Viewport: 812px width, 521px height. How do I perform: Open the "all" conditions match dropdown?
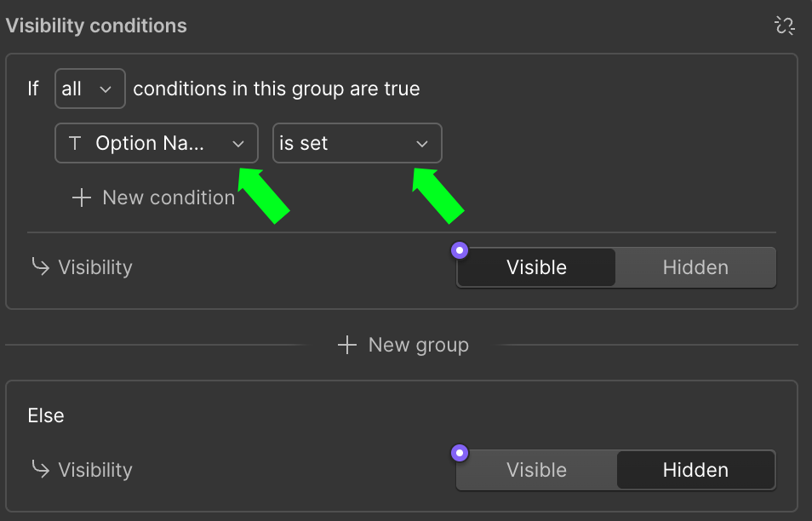[89, 89]
